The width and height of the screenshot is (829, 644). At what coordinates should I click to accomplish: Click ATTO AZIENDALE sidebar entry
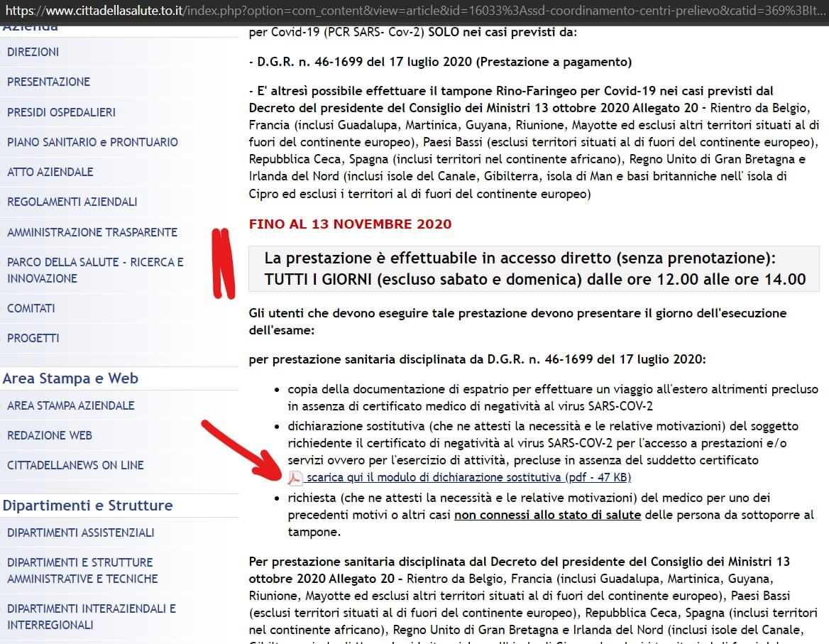[x=50, y=172]
